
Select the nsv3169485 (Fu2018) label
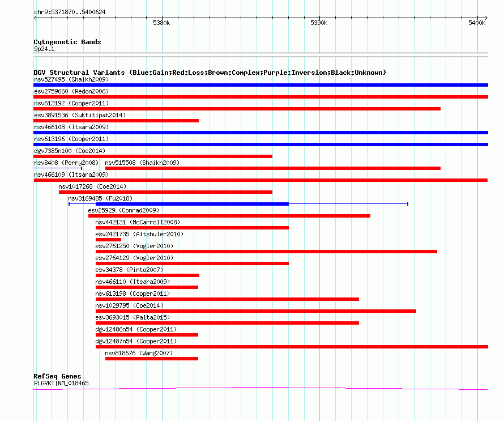click(100, 198)
